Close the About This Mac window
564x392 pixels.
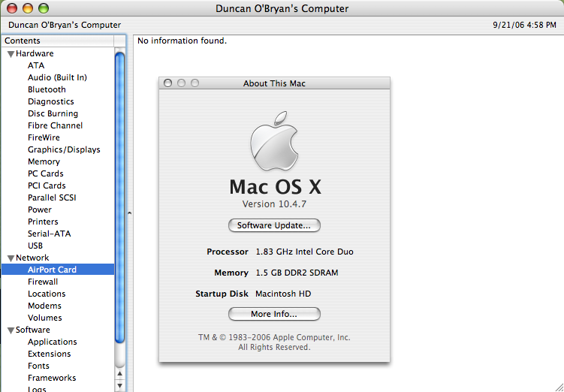[167, 83]
